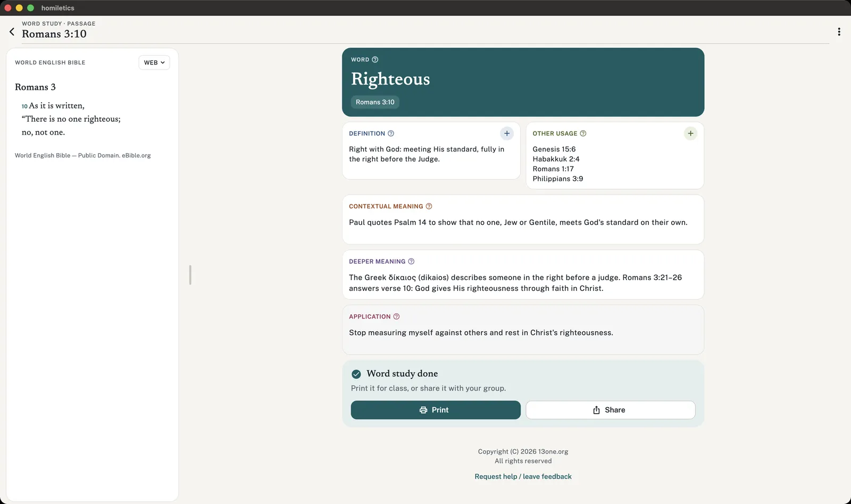Viewport: 851px width, 504px height.
Task: Click Genesis 15:6 cross reference
Action: [554, 149]
